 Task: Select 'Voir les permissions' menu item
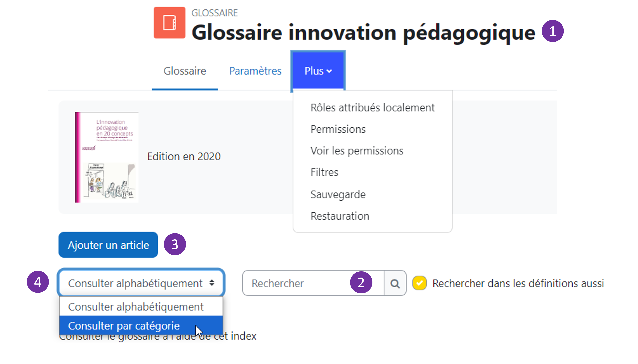click(357, 151)
